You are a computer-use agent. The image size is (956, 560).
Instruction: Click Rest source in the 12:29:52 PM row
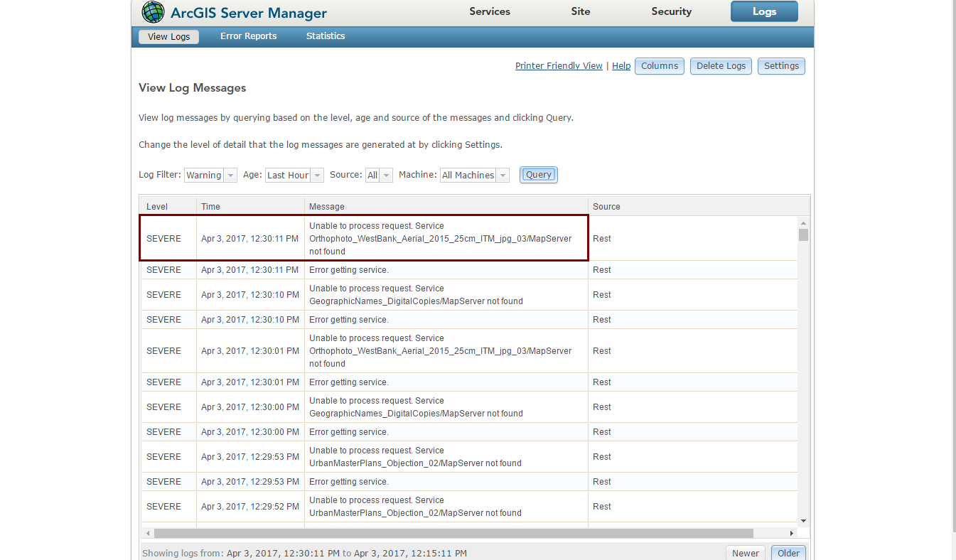602,507
